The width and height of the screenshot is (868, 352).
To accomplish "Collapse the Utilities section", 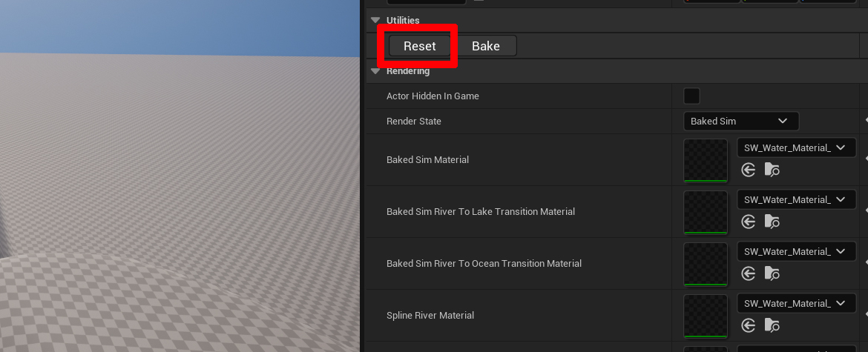I will pyautogui.click(x=375, y=21).
